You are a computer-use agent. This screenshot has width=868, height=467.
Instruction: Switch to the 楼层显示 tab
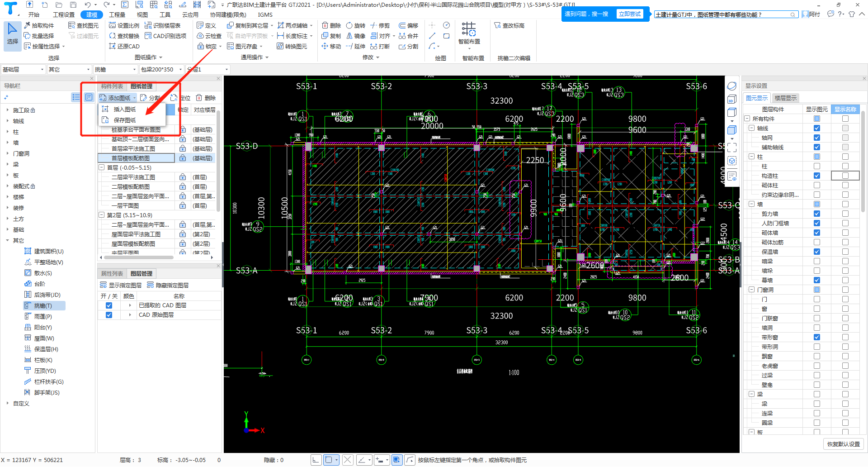pyautogui.click(x=785, y=98)
